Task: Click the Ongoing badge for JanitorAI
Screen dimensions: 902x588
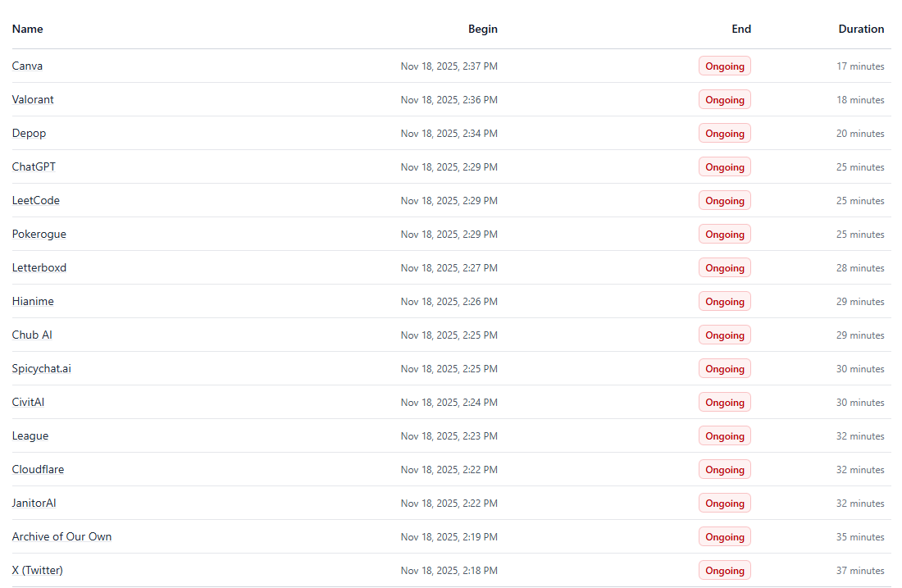Action: pos(725,503)
